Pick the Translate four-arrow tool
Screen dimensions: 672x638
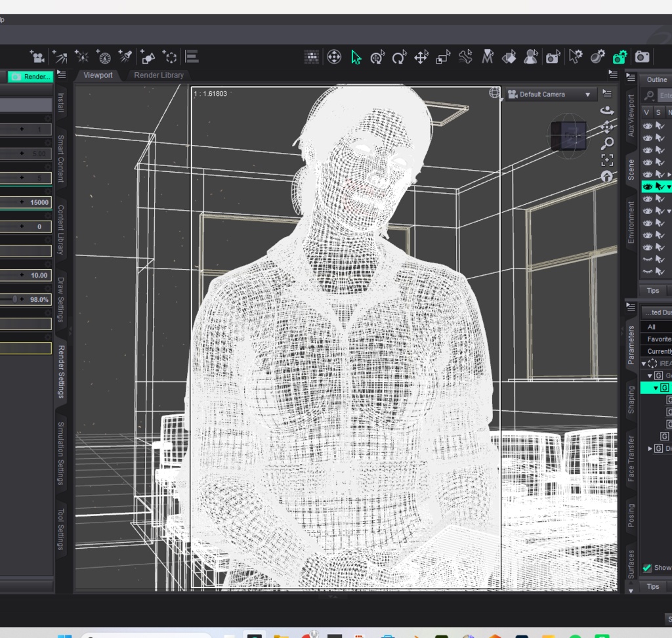tap(422, 57)
